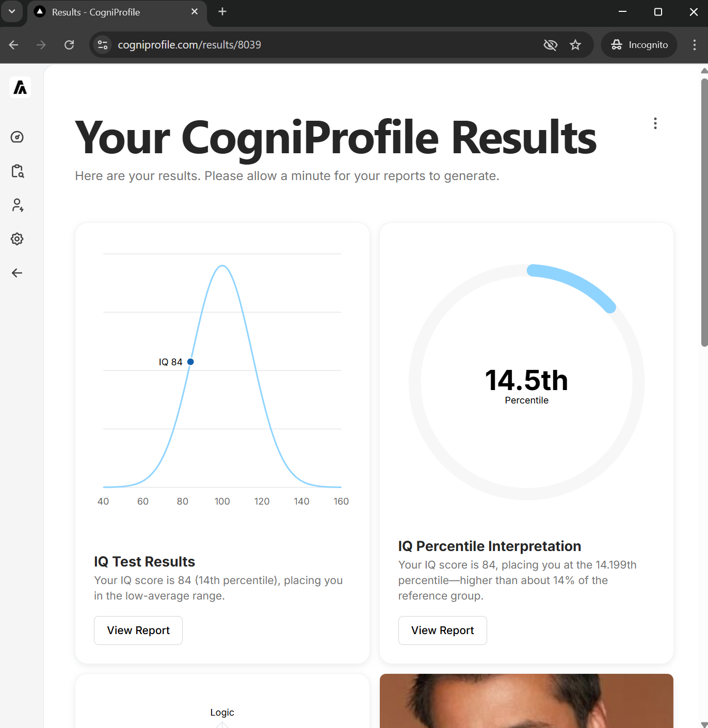Open the clipboard search icon in sidebar
The image size is (708, 728).
point(18,171)
